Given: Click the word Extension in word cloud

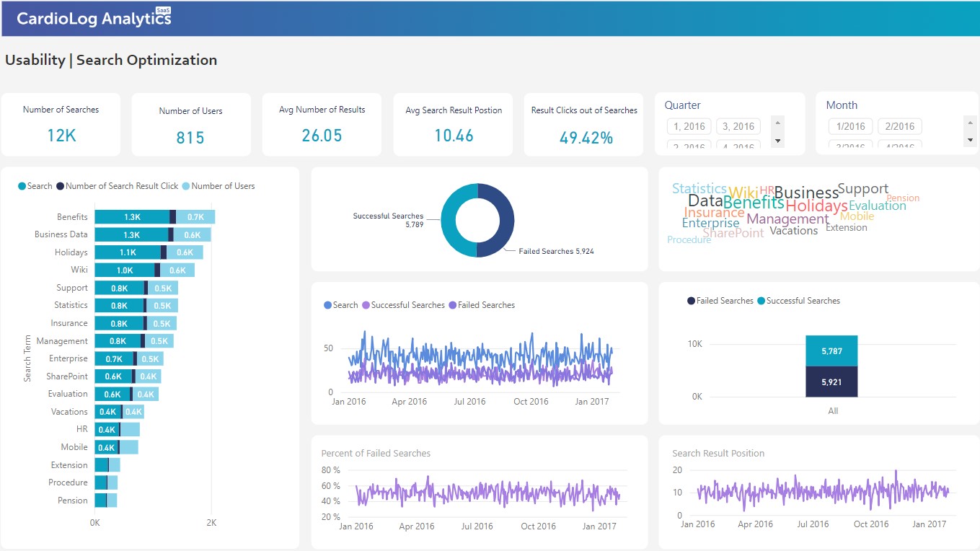Looking at the screenshot, I should [x=847, y=228].
